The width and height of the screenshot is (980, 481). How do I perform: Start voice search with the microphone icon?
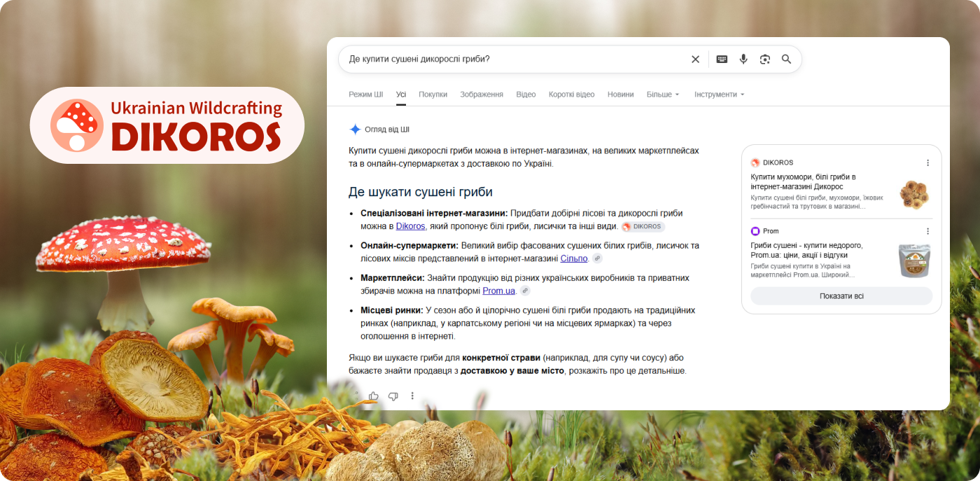[x=743, y=60]
